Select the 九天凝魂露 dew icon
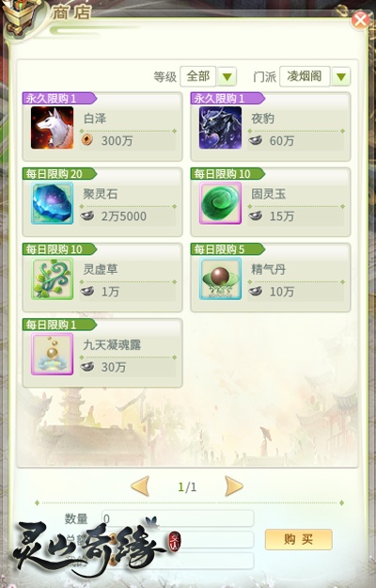This screenshot has width=376, height=588. click(x=52, y=354)
